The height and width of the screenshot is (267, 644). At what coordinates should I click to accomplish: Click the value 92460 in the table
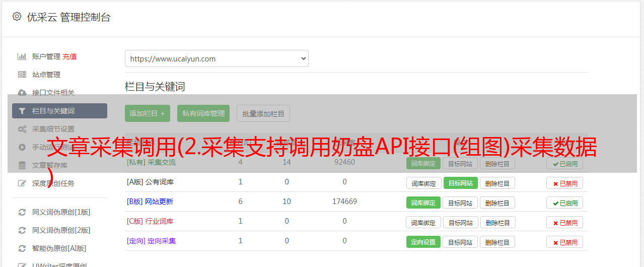click(344, 162)
